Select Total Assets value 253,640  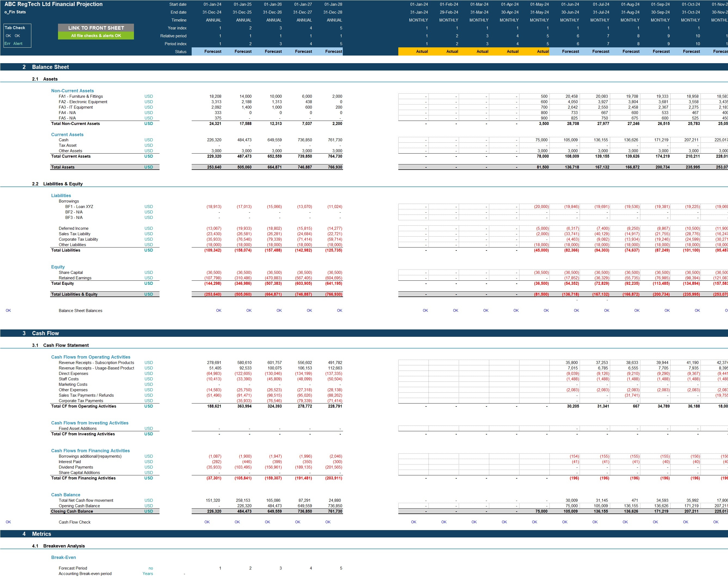(x=214, y=167)
